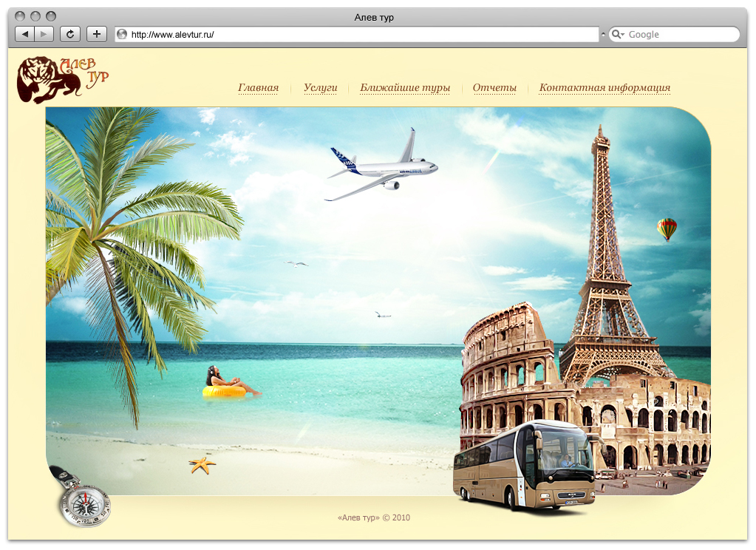Open the Услуги menu item
The height and width of the screenshot is (550, 756).
[x=320, y=88]
